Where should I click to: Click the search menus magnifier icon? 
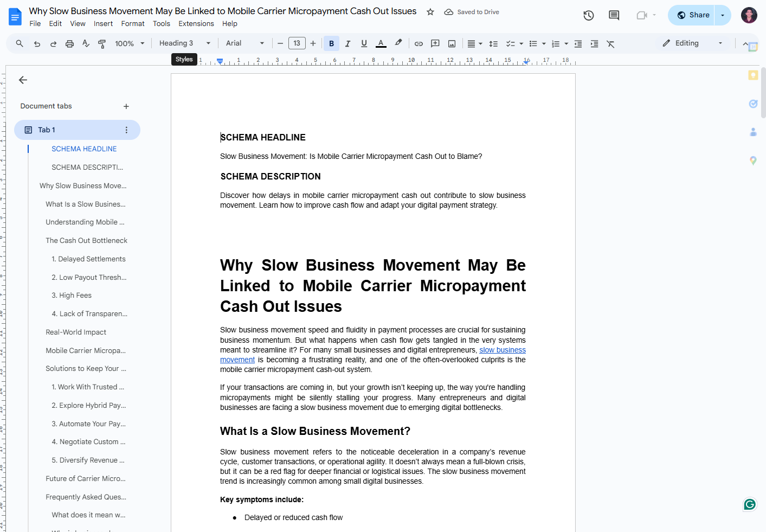tap(20, 43)
